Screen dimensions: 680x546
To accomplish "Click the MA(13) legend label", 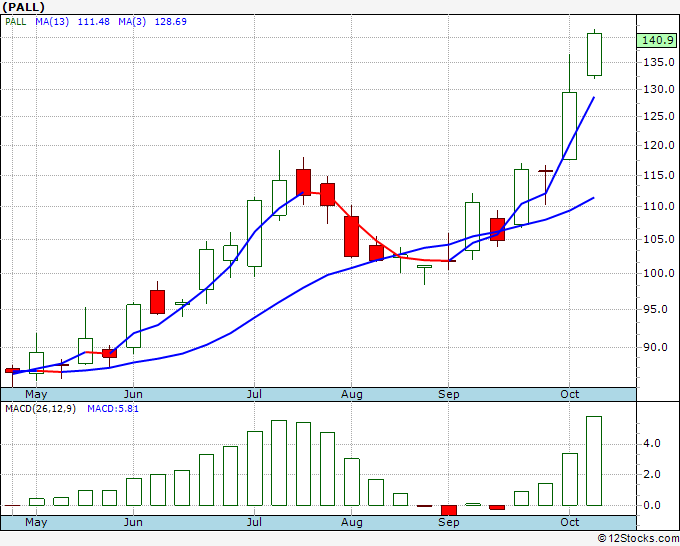I will pyautogui.click(x=52, y=22).
